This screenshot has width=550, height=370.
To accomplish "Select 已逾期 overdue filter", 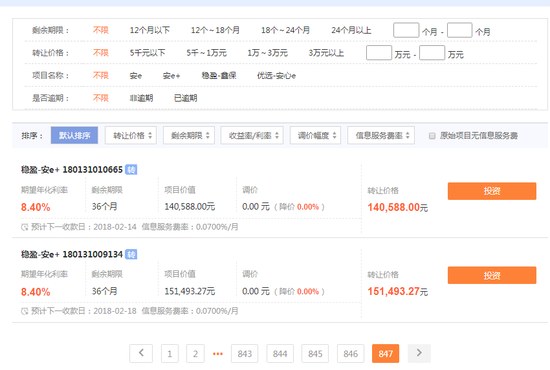I will coord(186,98).
